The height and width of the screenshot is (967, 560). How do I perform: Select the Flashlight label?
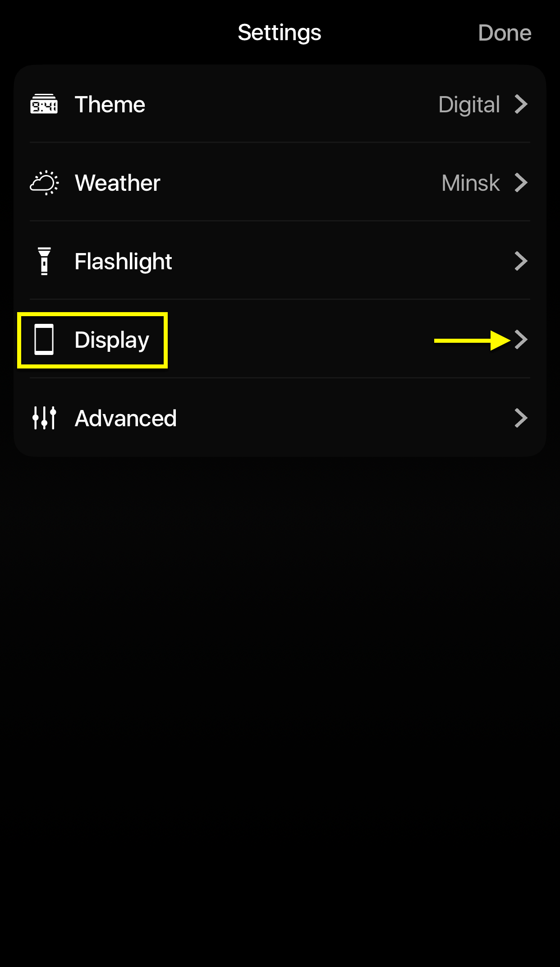point(123,262)
